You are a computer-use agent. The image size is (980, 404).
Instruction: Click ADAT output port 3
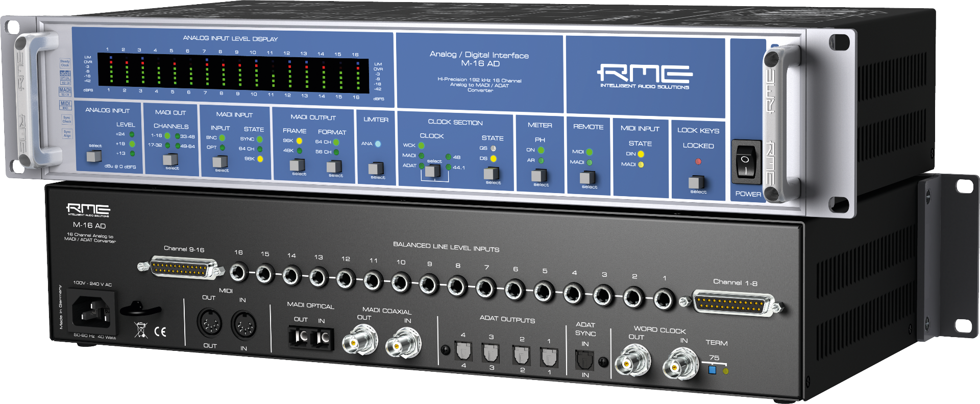pos(491,352)
